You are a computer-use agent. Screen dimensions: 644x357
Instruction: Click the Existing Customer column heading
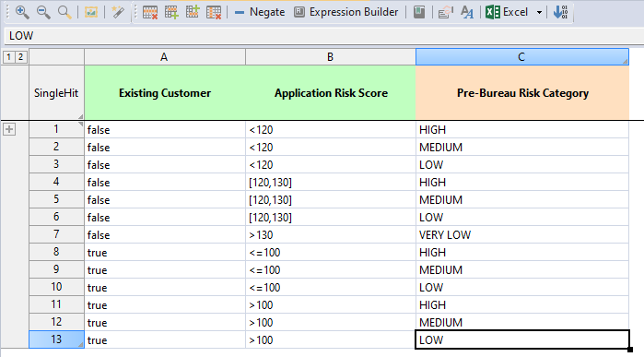165,93
